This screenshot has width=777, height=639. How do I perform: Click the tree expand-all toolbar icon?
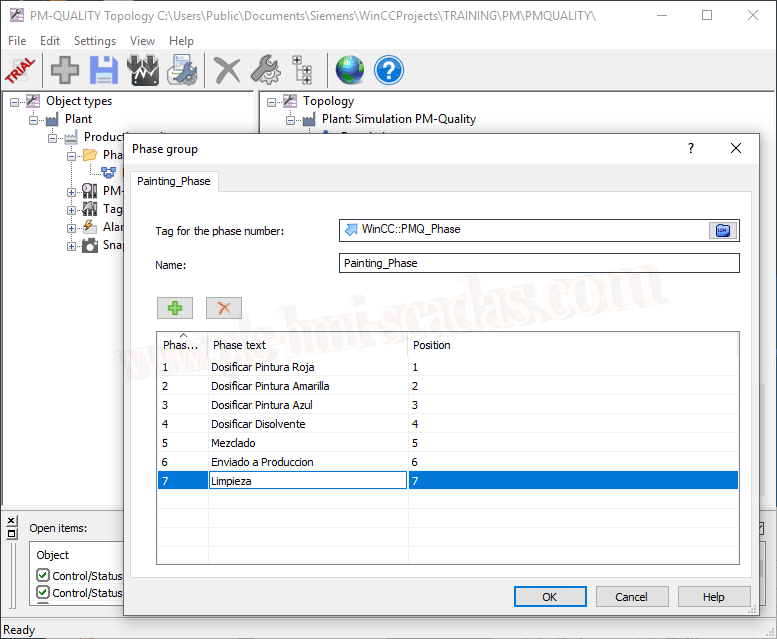(302, 70)
